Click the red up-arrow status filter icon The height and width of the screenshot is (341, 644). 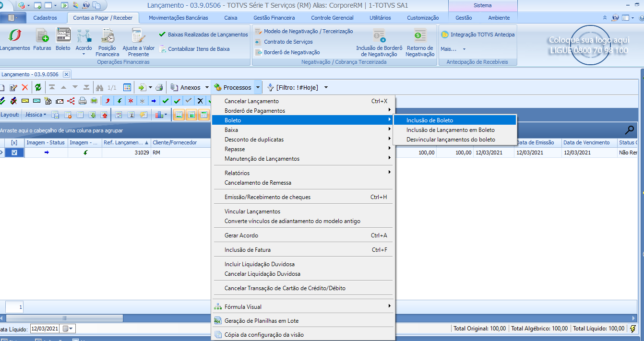tap(107, 101)
